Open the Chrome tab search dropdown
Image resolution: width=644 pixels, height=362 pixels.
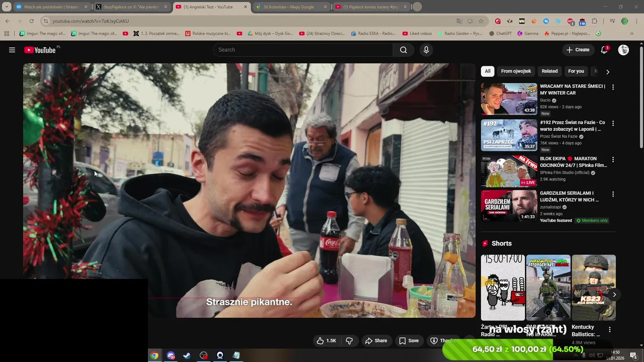7,7
